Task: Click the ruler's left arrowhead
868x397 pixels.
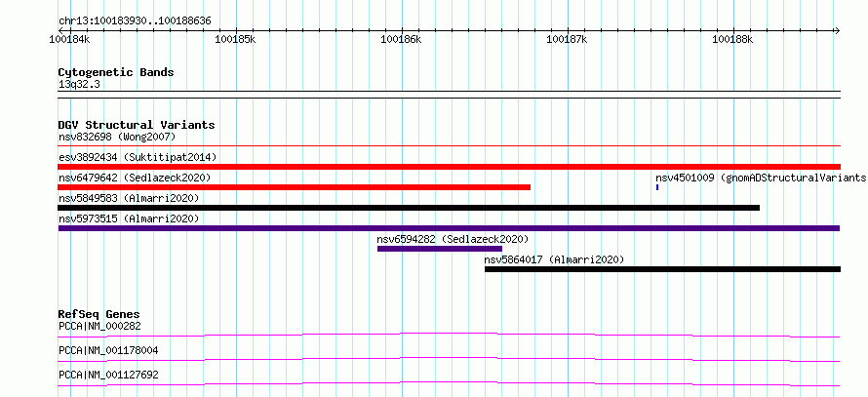Action: point(60,30)
